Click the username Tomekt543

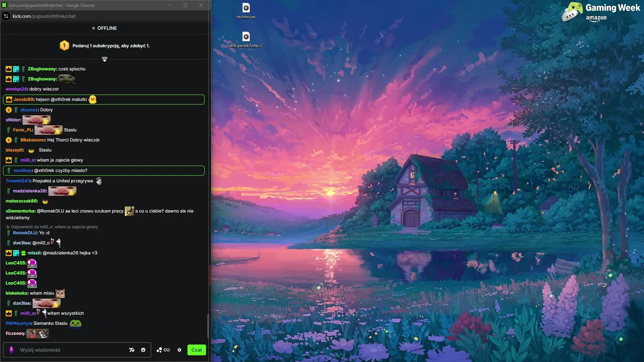18,180
